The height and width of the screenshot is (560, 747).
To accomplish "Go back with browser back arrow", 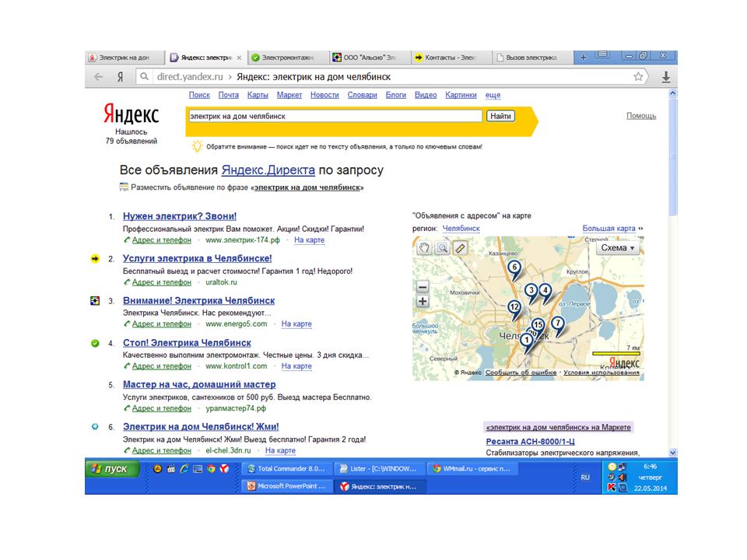I will 98,77.
